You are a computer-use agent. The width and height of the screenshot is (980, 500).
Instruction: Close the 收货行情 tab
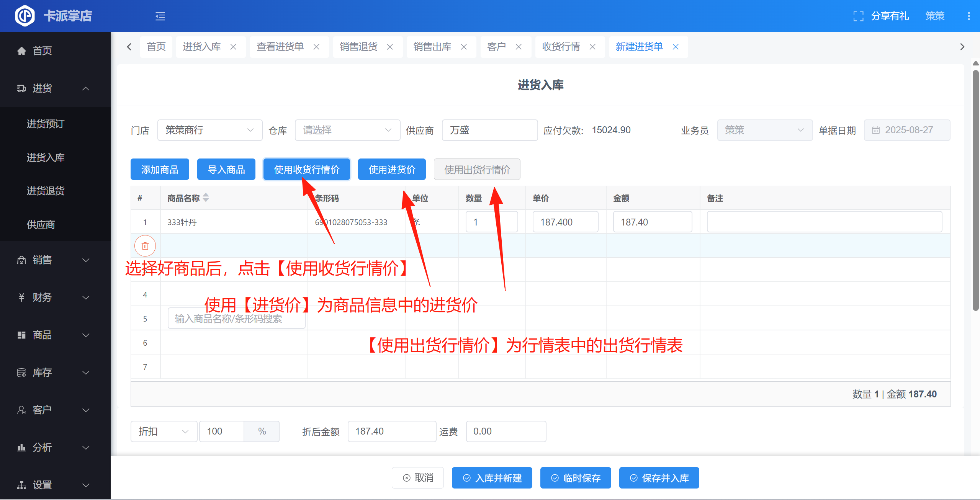pyautogui.click(x=592, y=47)
